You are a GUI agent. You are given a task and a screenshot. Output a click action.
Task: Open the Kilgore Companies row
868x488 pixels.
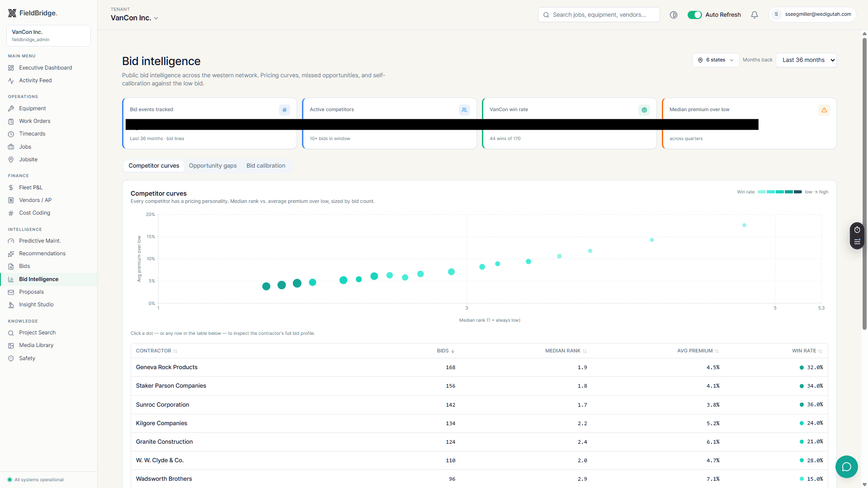(479, 423)
